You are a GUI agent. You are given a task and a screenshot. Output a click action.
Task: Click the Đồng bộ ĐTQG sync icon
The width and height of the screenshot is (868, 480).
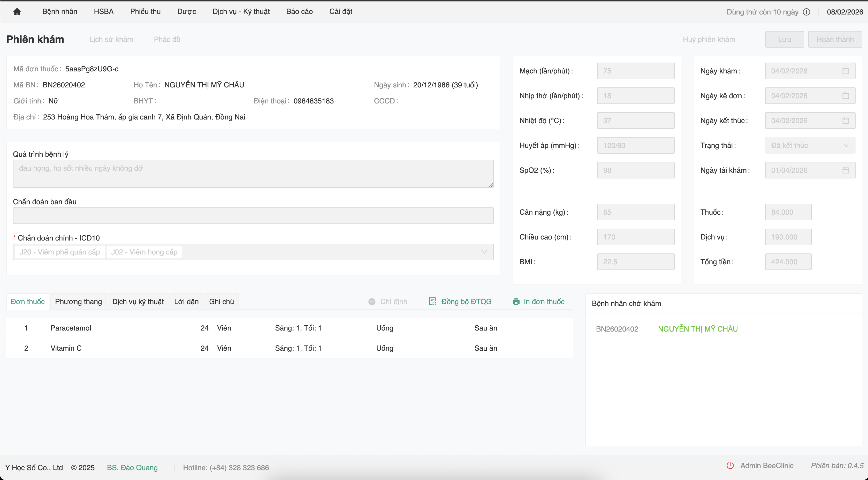click(x=433, y=301)
